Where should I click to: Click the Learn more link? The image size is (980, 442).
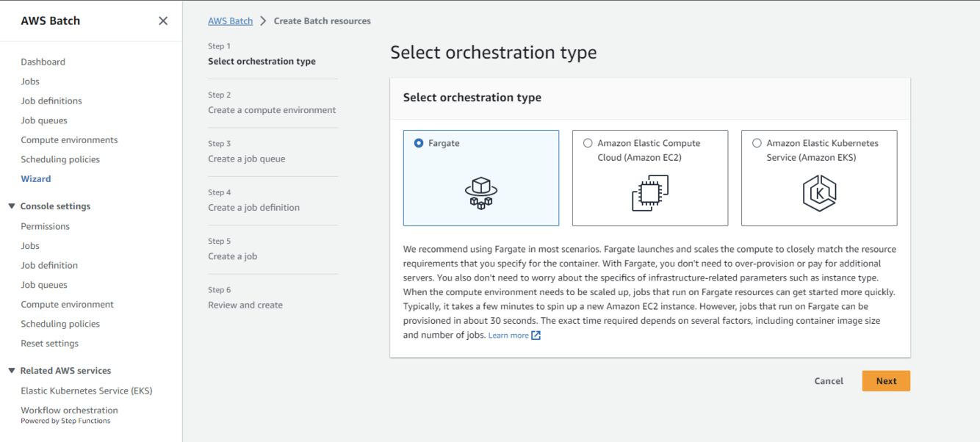click(508, 336)
